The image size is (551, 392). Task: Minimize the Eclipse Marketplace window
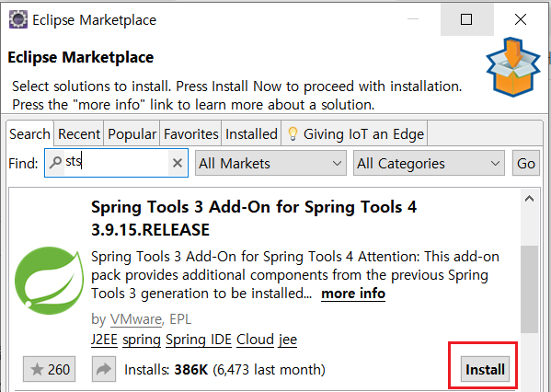tap(413, 19)
